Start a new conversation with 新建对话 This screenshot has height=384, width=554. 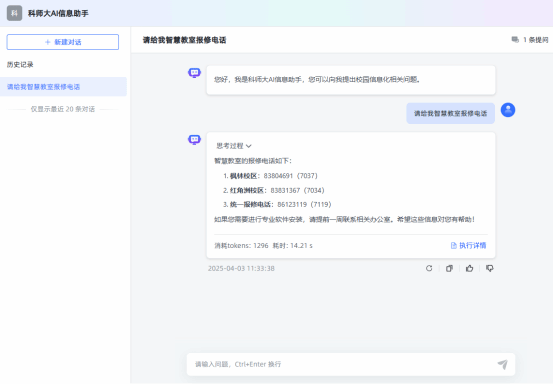pos(63,42)
